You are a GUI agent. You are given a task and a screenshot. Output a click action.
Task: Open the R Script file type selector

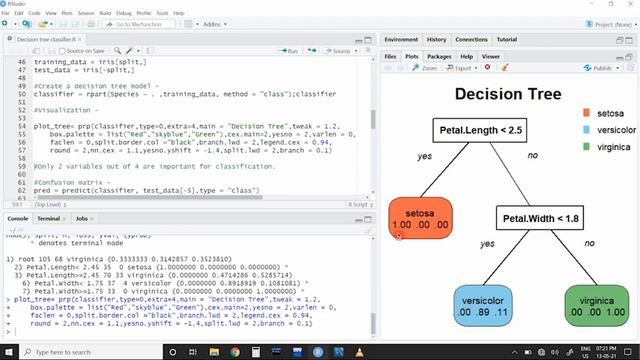point(360,204)
